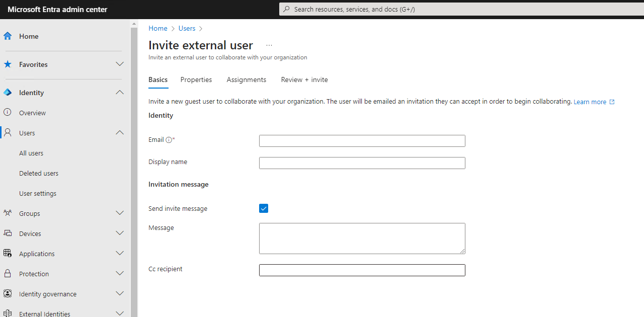644x317 pixels.
Task: Click the Email field info icon
Action: pos(169,140)
